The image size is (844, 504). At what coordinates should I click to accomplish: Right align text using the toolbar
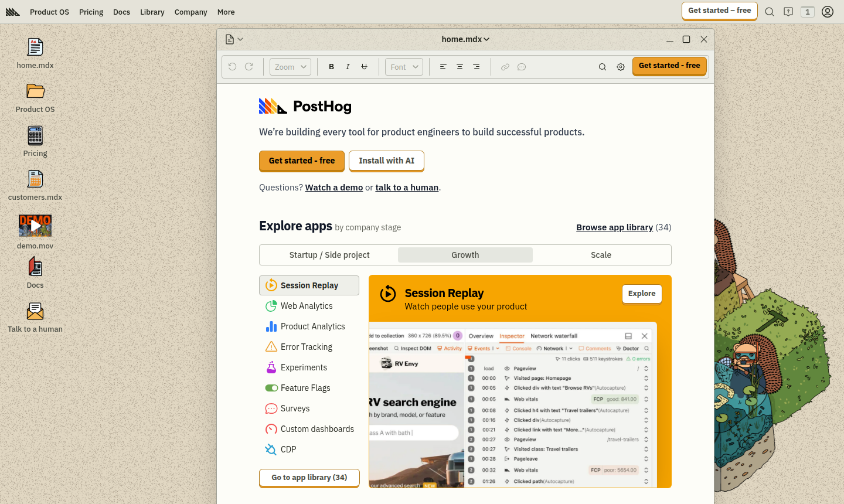pyautogui.click(x=476, y=67)
